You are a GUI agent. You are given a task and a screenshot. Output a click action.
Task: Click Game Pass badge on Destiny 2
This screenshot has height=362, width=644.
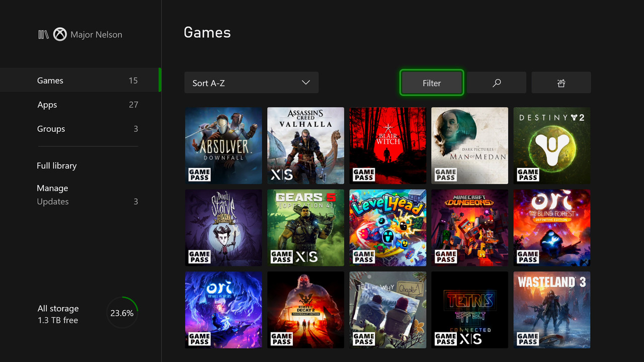(528, 174)
